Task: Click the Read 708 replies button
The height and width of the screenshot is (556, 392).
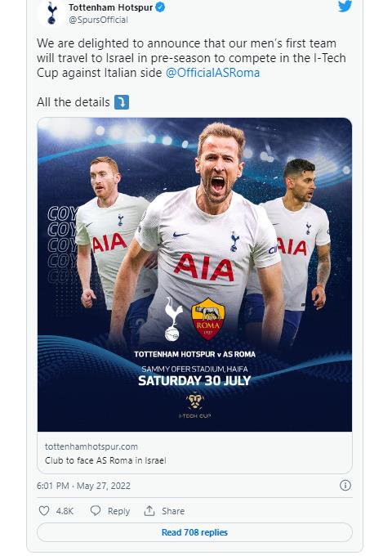Action: [194, 532]
